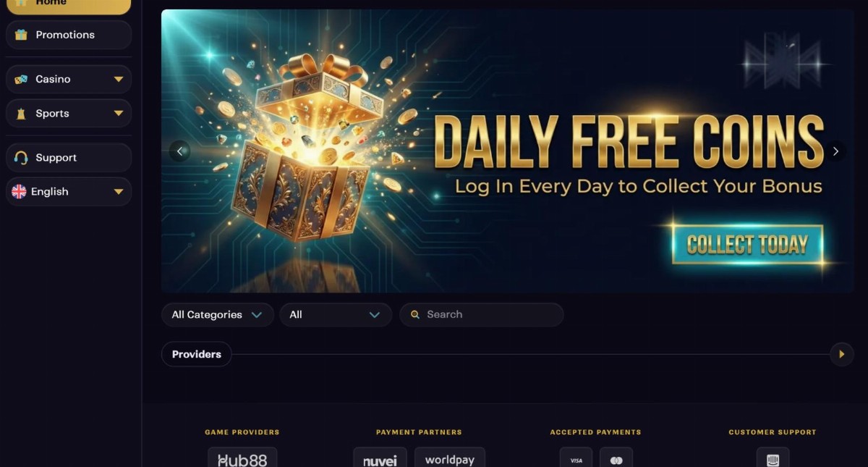Focus the game Search field
Image resolution: width=868 pixels, height=467 pixels.
[x=481, y=315]
